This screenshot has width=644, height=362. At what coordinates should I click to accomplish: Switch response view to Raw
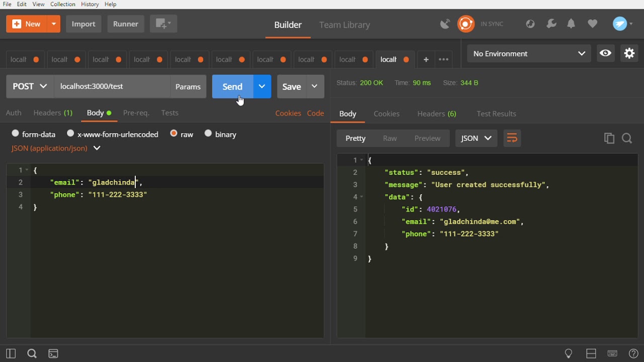(390, 138)
